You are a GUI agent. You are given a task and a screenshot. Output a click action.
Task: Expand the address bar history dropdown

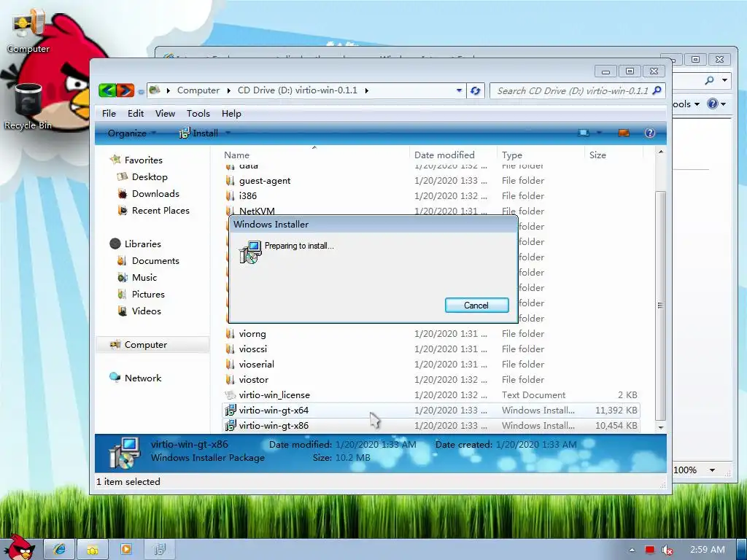click(459, 90)
